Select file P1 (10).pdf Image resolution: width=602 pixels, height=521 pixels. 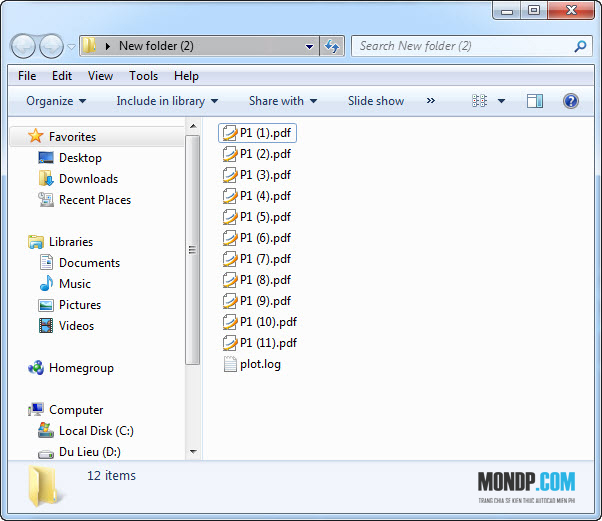pyautogui.click(x=260, y=322)
